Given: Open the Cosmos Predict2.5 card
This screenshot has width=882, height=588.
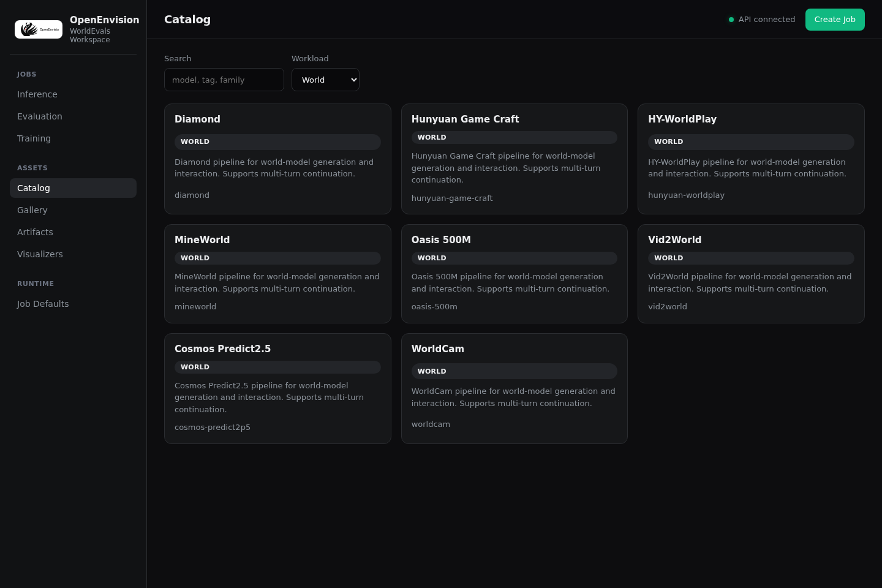Looking at the screenshot, I should 277,388.
